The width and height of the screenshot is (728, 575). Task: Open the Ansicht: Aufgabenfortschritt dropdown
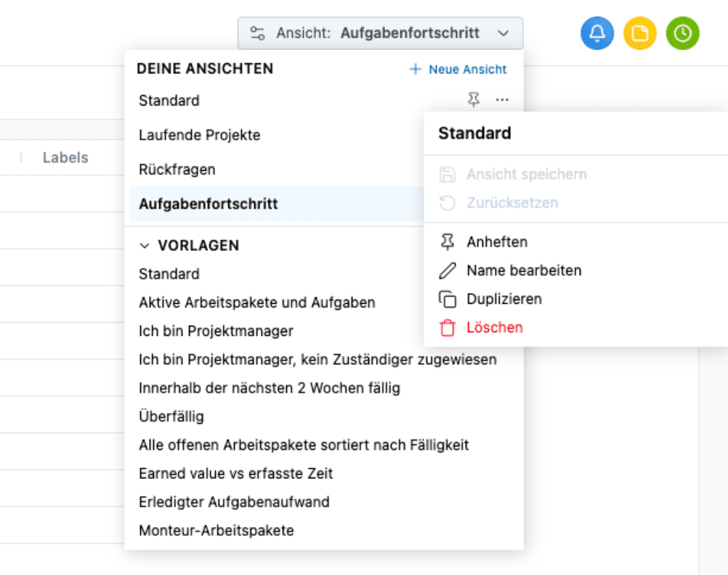point(380,33)
